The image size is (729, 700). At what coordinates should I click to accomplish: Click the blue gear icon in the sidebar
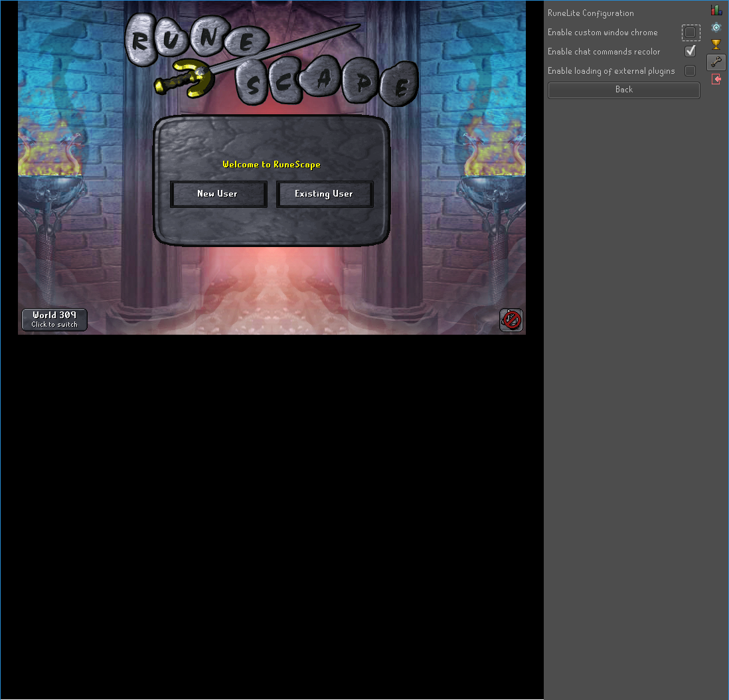pyautogui.click(x=716, y=27)
